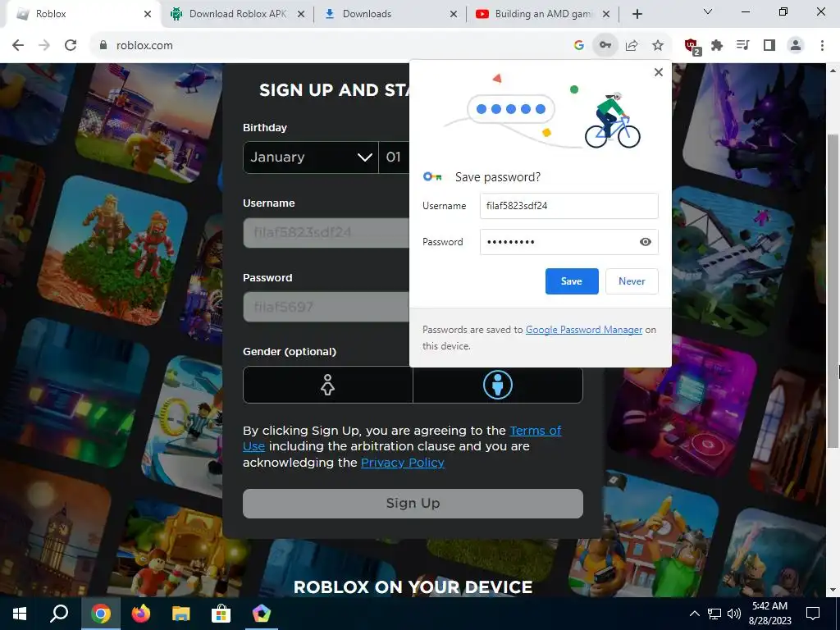Launch Firefox from the taskbar
This screenshot has width=840, height=630.
141,614
